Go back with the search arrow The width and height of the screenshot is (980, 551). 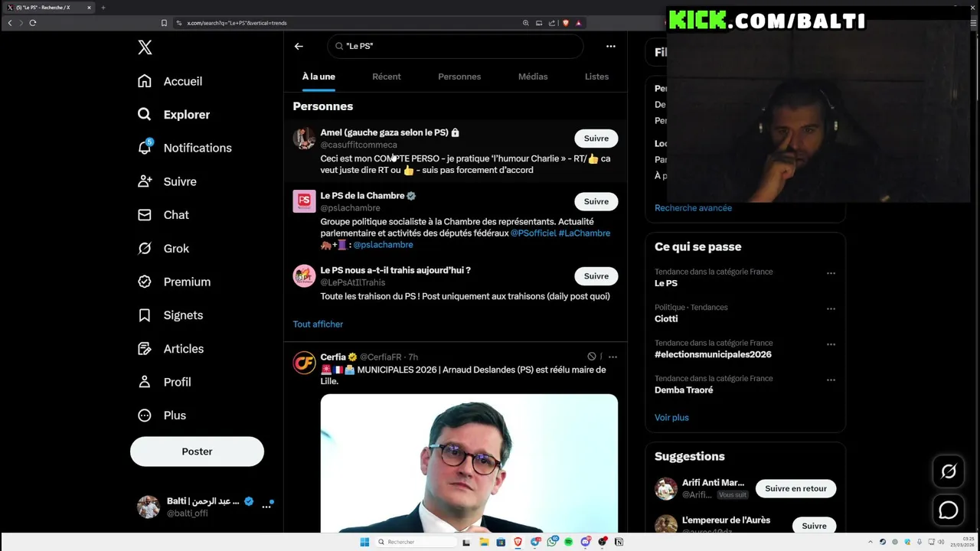point(299,46)
